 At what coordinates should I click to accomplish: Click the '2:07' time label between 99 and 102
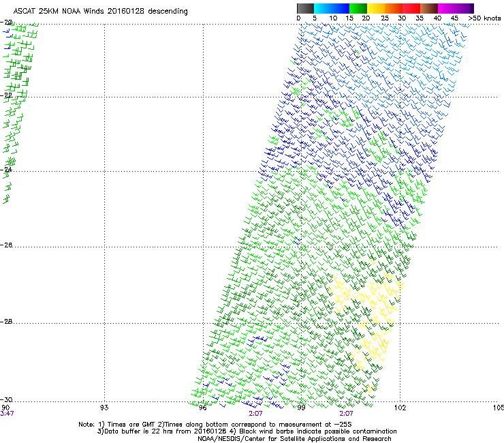pos(346,414)
